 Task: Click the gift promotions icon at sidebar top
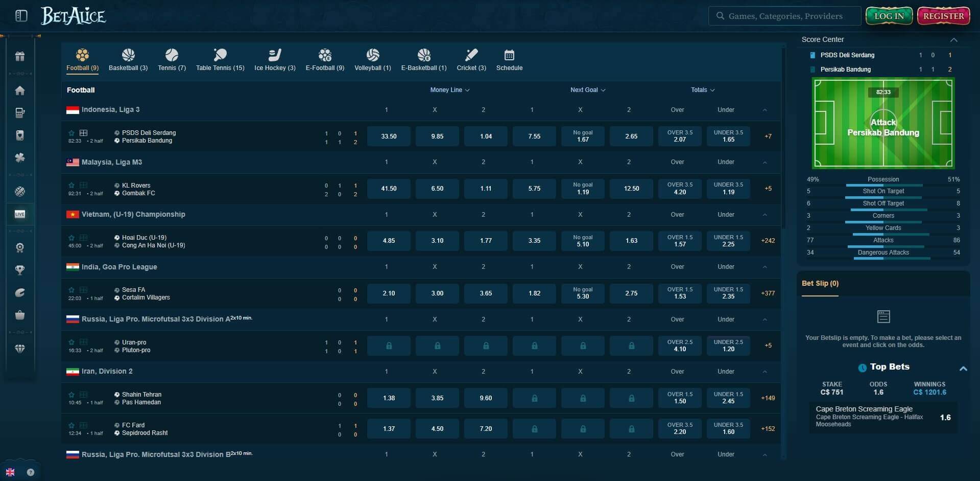pyautogui.click(x=20, y=56)
